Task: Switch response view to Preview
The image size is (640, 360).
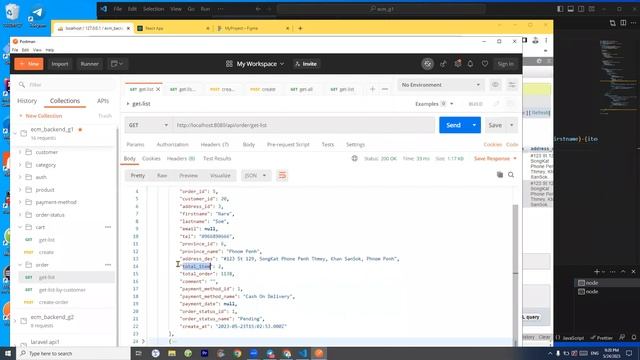Action: [x=189, y=176]
